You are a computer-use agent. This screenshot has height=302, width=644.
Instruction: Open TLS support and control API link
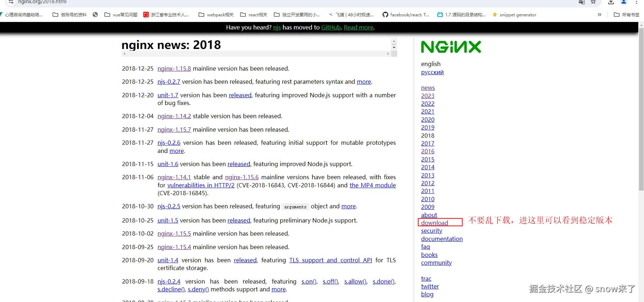pos(330,260)
